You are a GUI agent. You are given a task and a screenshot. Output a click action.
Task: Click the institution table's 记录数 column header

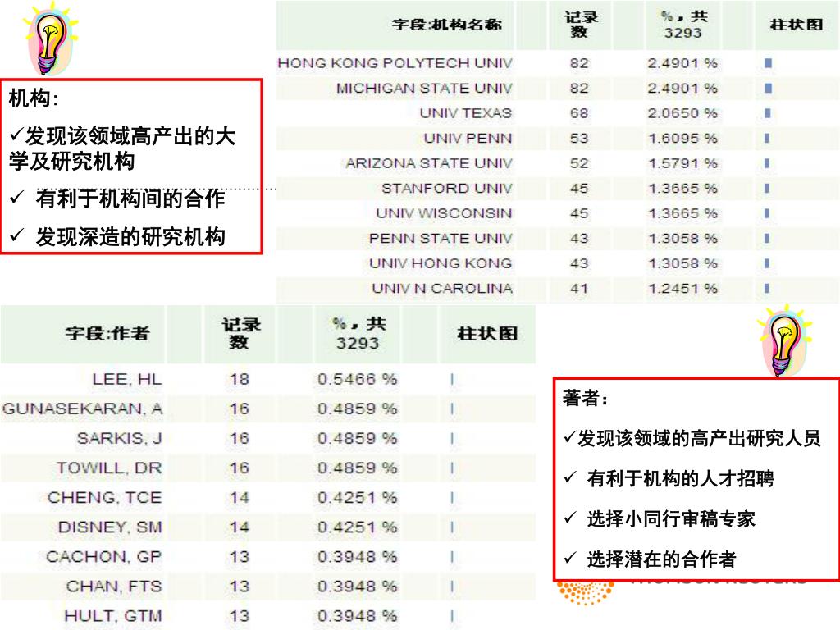(x=580, y=25)
